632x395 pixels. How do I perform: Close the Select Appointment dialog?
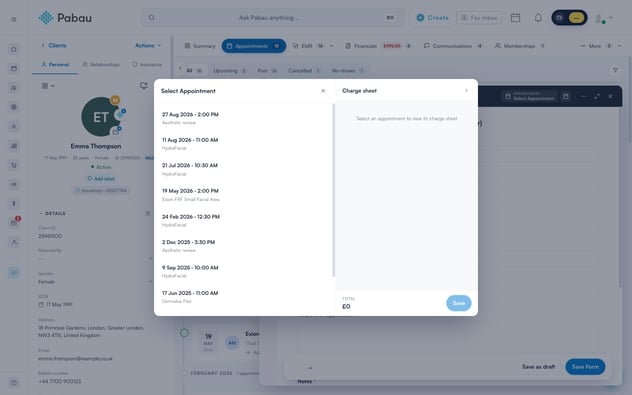click(323, 91)
